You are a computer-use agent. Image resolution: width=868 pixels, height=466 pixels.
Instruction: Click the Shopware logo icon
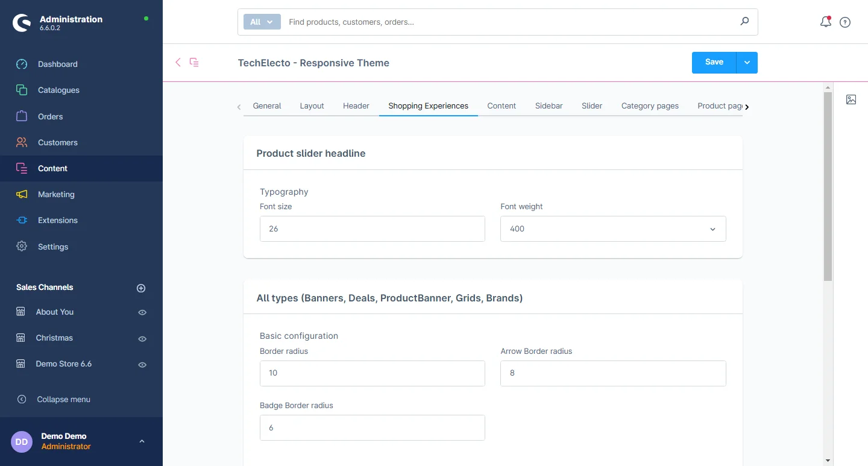pos(22,23)
